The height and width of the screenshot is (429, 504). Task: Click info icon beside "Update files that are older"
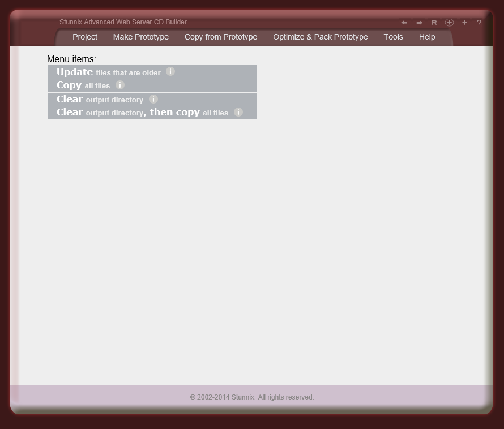[x=170, y=72]
